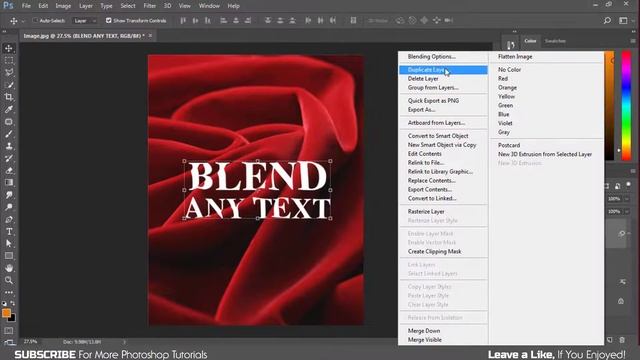
Task: Close the Image.jpg document tab
Action: click(150, 36)
